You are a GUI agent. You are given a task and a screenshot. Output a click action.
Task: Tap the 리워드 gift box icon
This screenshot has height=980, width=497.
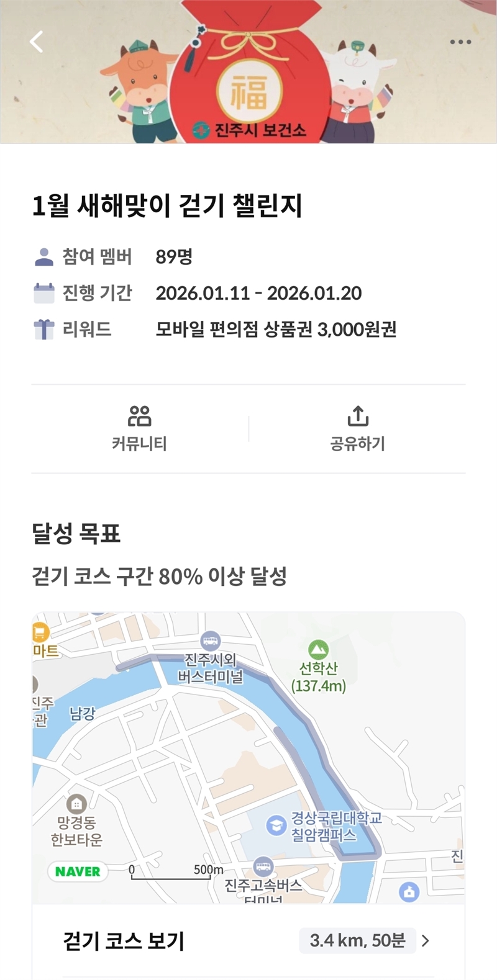pyautogui.click(x=44, y=329)
